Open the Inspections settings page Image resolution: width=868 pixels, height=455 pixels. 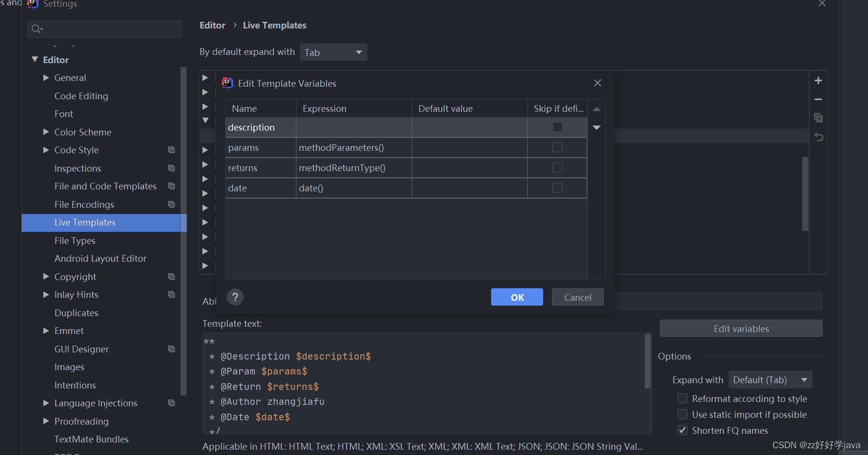[x=78, y=168]
